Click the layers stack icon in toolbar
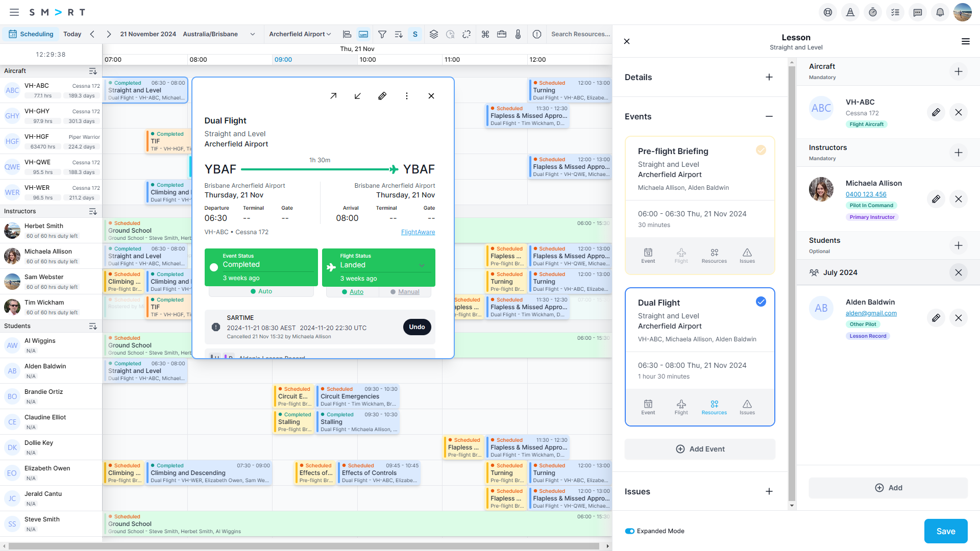 433,34
